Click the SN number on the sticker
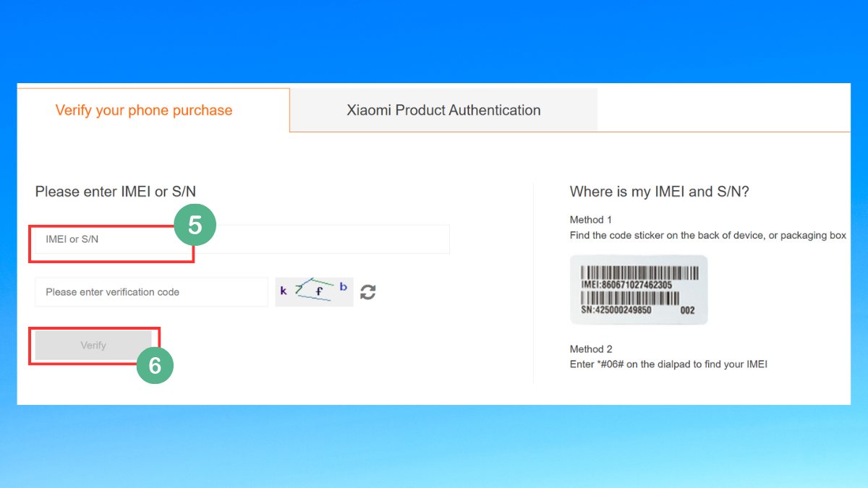Image resolution: width=868 pixels, height=488 pixels. point(616,310)
